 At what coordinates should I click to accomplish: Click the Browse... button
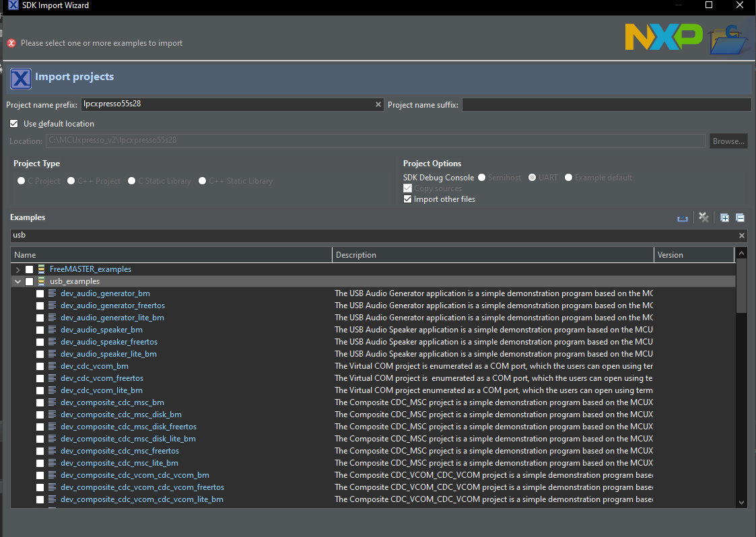pyautogui.click(x=728, y=141)
